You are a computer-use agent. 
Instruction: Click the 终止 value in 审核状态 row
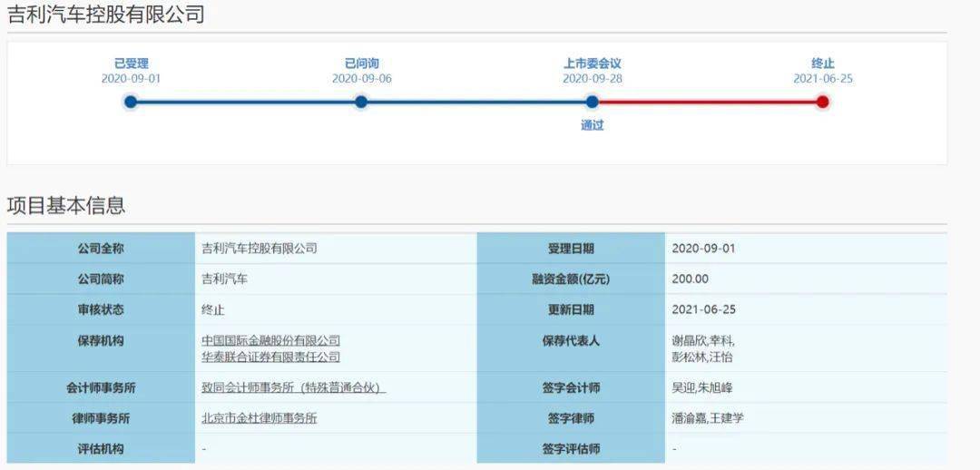coord(213,309)
